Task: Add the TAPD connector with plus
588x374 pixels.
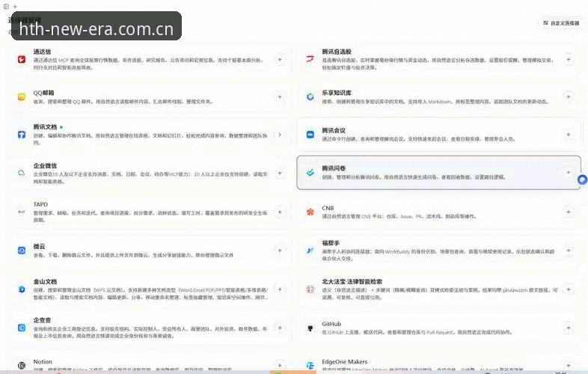Action: (x=280, y=212)
